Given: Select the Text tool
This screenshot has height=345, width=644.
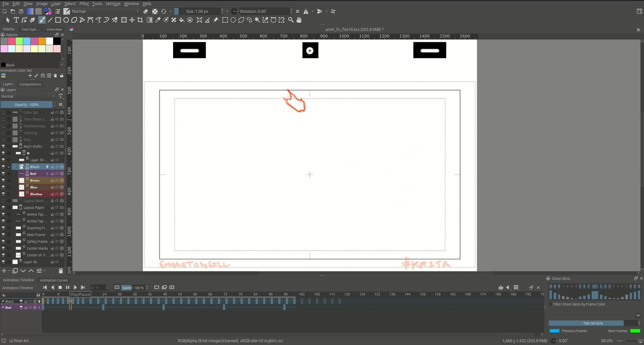Looking at the screenshot, I should tap(16, 20).
